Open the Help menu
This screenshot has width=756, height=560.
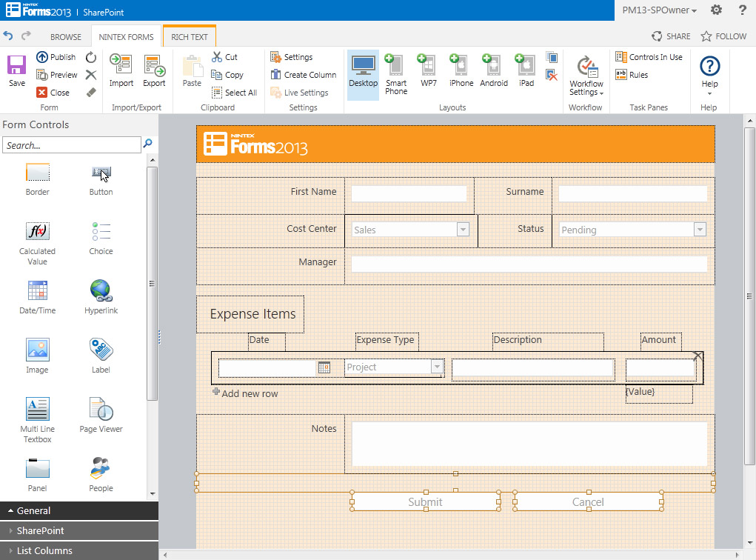click(x=709, y=74)
